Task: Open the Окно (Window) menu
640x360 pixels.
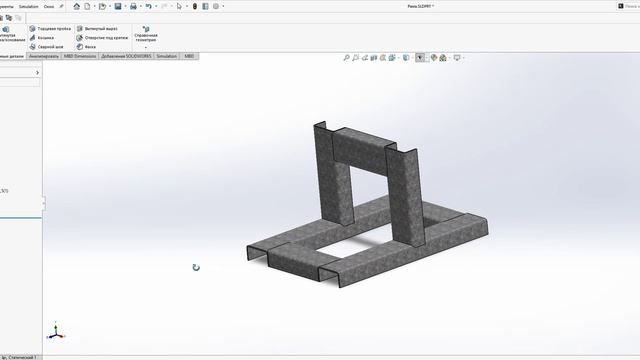Action: click(49, 7)
